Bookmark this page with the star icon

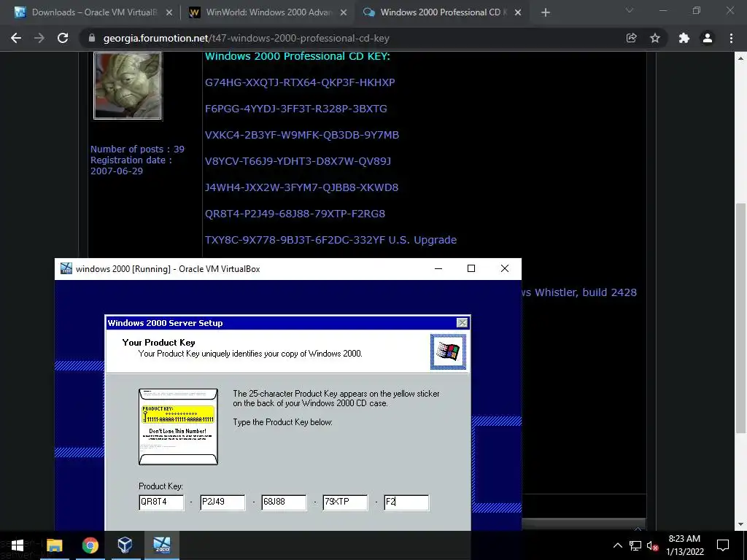click(655, 38)
